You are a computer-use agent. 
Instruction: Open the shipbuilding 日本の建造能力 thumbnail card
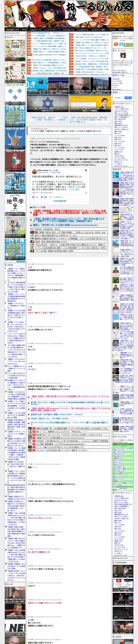[58, 86]
